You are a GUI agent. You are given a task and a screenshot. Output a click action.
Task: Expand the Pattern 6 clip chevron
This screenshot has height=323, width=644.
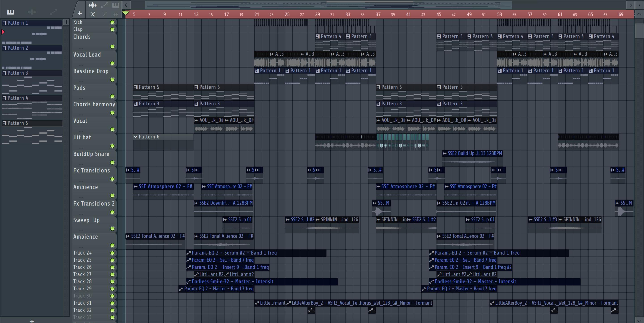coord(136,137)
